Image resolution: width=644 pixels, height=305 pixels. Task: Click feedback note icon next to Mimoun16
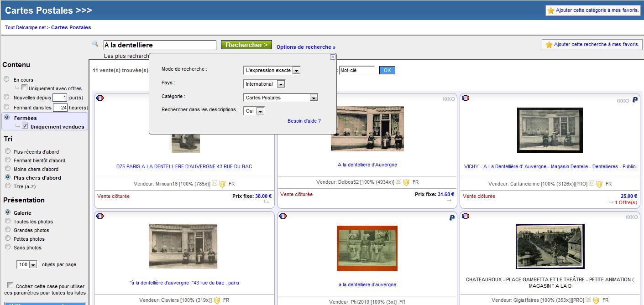point(215,184)
